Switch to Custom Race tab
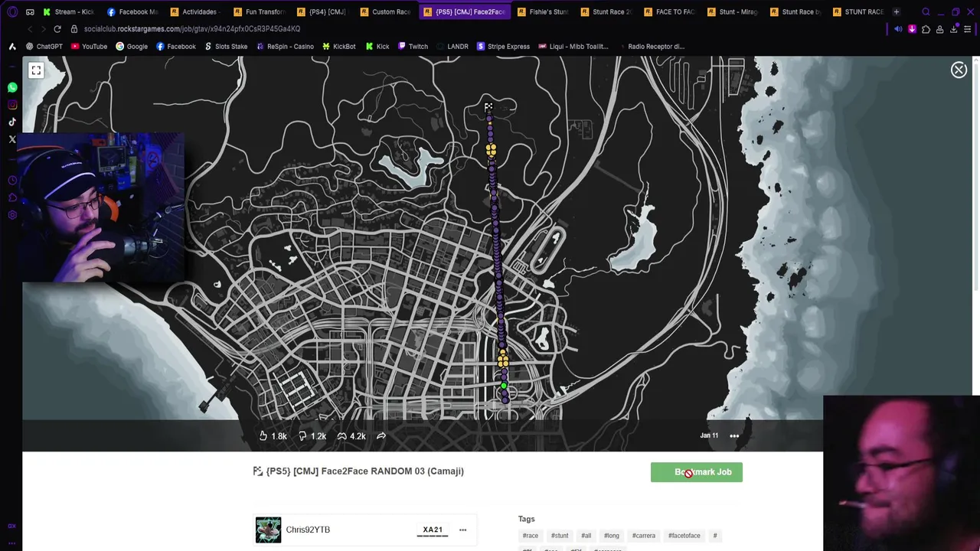The image size is (980, 551). [x=384, y=12]
